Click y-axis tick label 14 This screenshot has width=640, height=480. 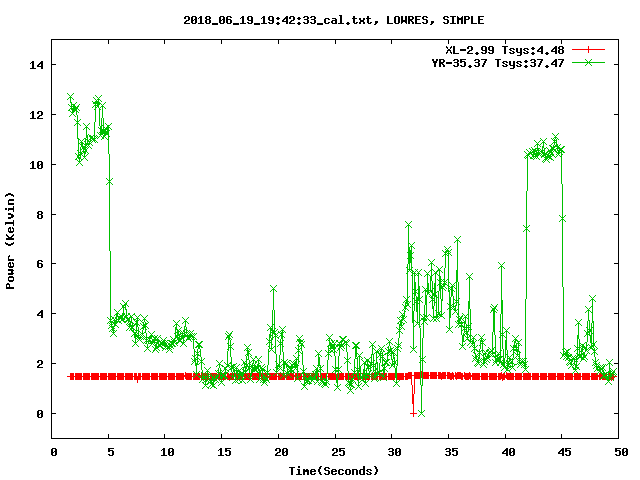(37, 65)
